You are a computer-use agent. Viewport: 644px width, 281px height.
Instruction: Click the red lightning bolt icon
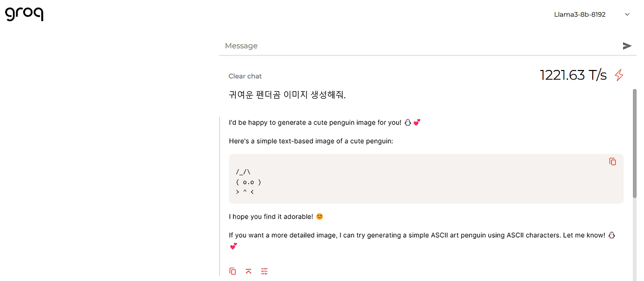click(x=619, y=75)
